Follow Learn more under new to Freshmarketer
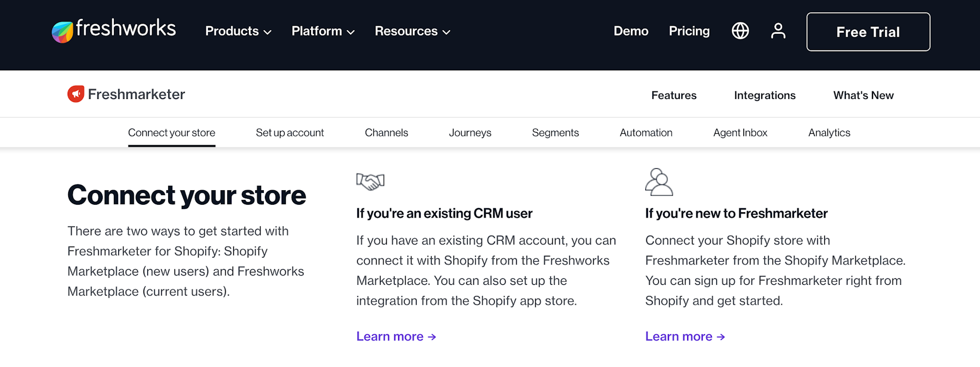This screenshot has width=980, height=367. (x=685, y=336)
